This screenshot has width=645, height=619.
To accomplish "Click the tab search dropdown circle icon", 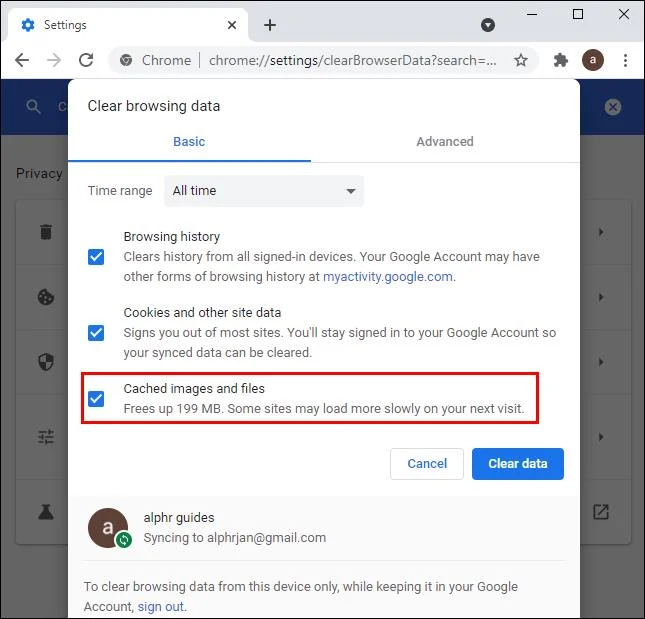I will coord(487,25).
